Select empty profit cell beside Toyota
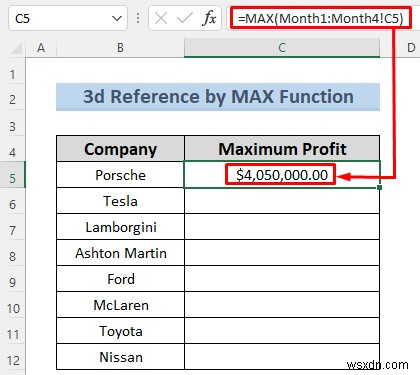Viewport: 420px width, 375px height. (x=282, y=331)
